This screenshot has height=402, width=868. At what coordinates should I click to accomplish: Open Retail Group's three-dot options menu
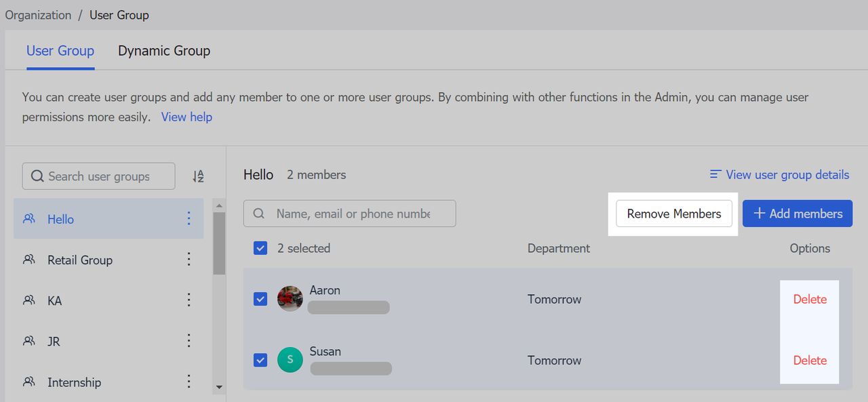point(189,259)
